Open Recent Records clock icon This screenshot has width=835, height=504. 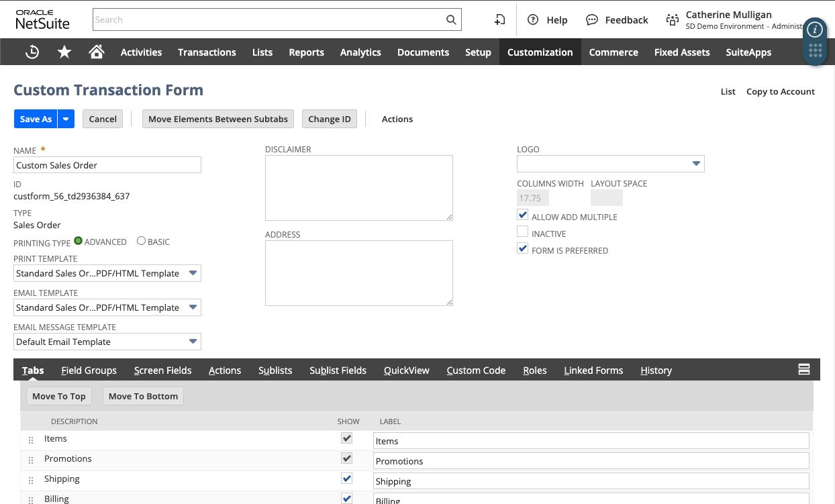tap(32, 52)
